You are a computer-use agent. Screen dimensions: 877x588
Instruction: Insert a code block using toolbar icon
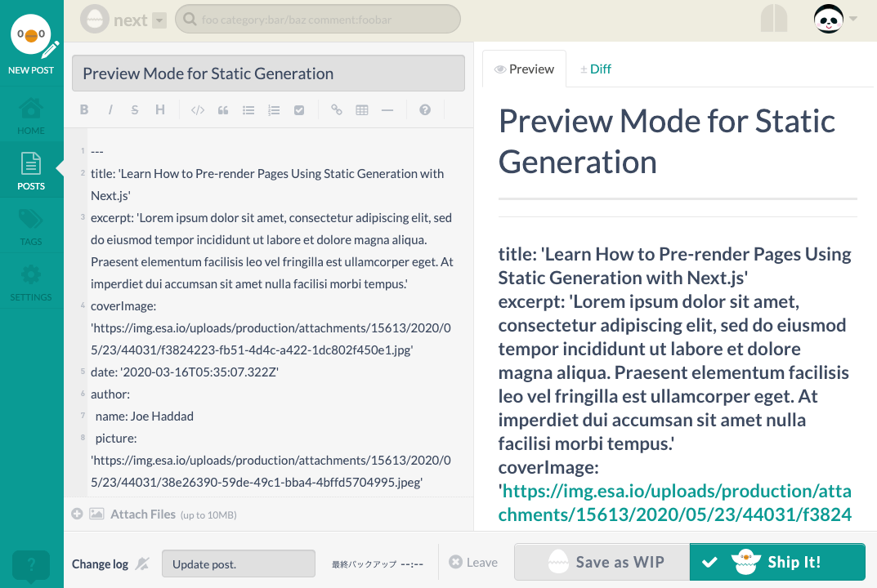point(197,110)
